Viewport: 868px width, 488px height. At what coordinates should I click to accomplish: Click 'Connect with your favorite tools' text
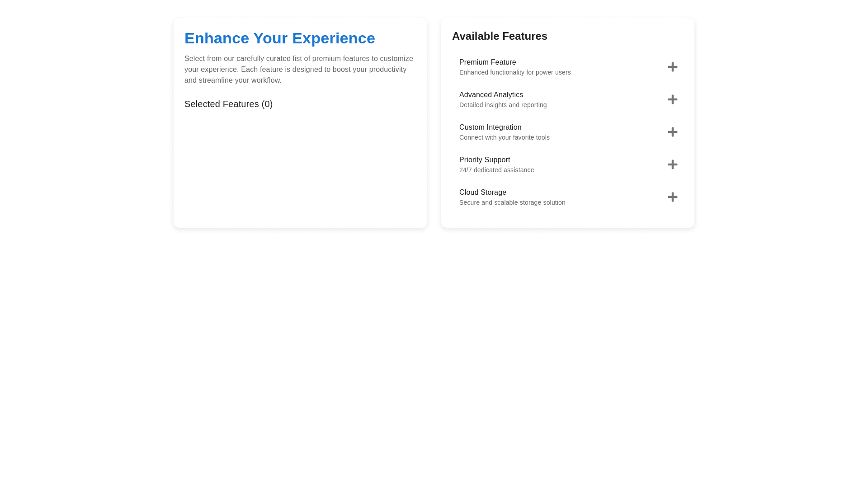pyautogui.click(x=504, y=137)
